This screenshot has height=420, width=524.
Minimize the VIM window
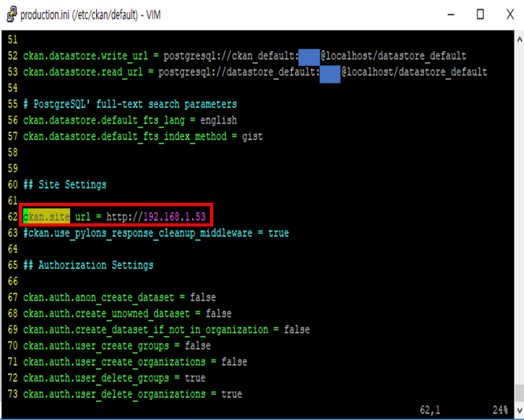(x=451, y=15)
